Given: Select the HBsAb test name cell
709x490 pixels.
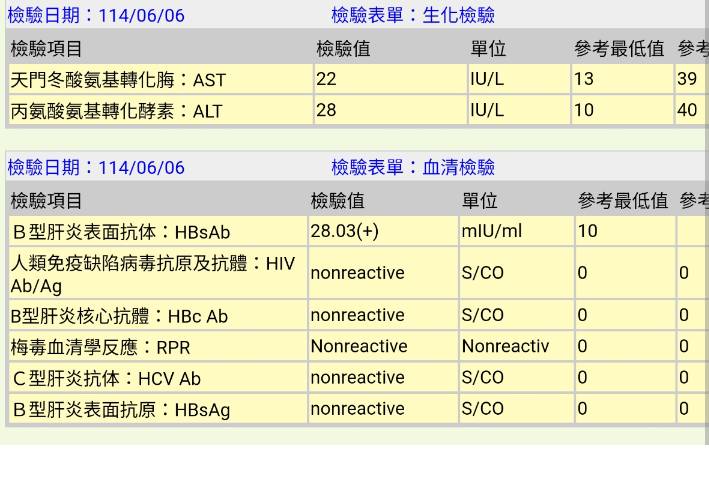Looking at the screenshot, I should click(120, 232).
